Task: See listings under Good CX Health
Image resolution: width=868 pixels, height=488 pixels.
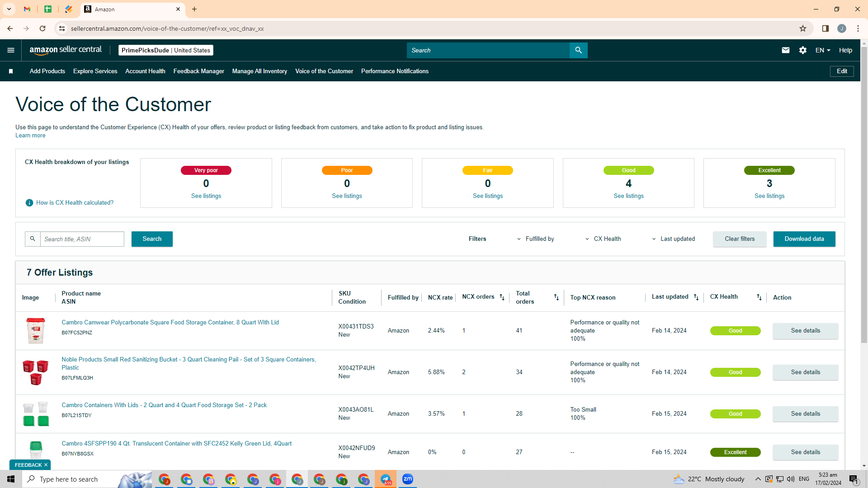Action: tap(628, 196)
